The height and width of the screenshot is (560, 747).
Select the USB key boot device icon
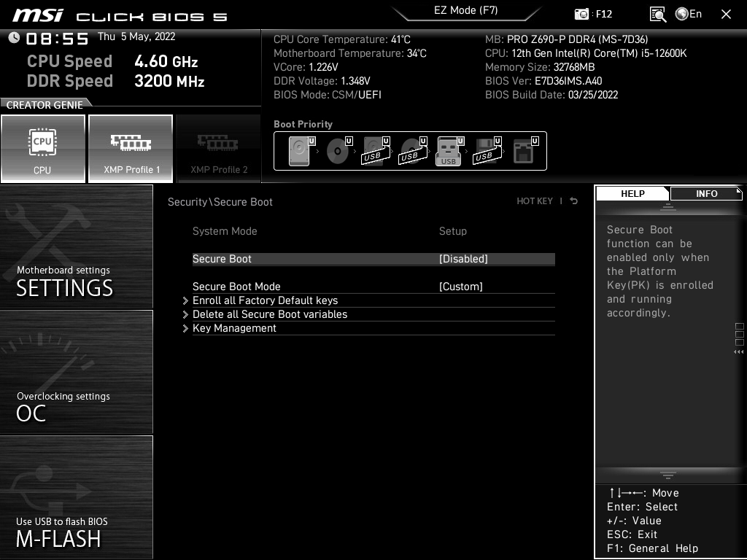point(449,151)
